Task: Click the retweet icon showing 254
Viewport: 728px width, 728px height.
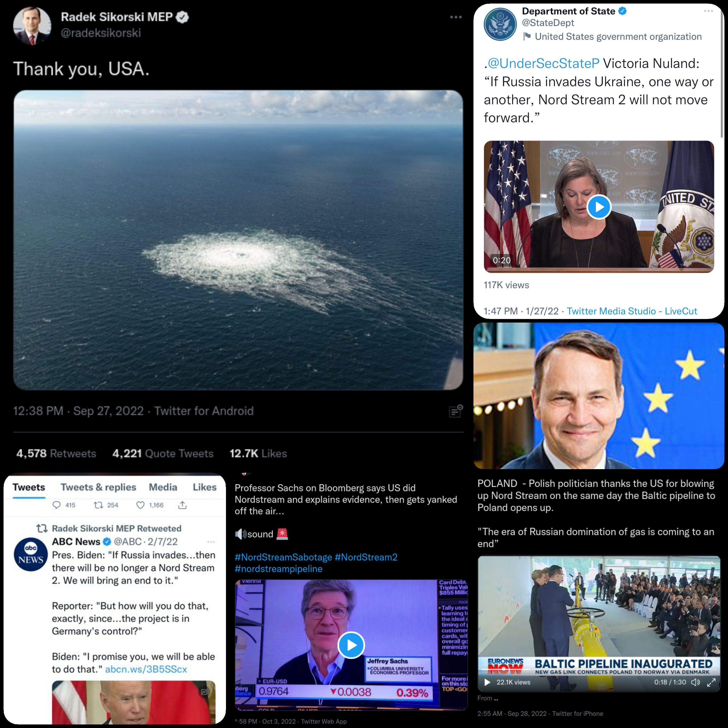Action: click(x=98, y=505)
